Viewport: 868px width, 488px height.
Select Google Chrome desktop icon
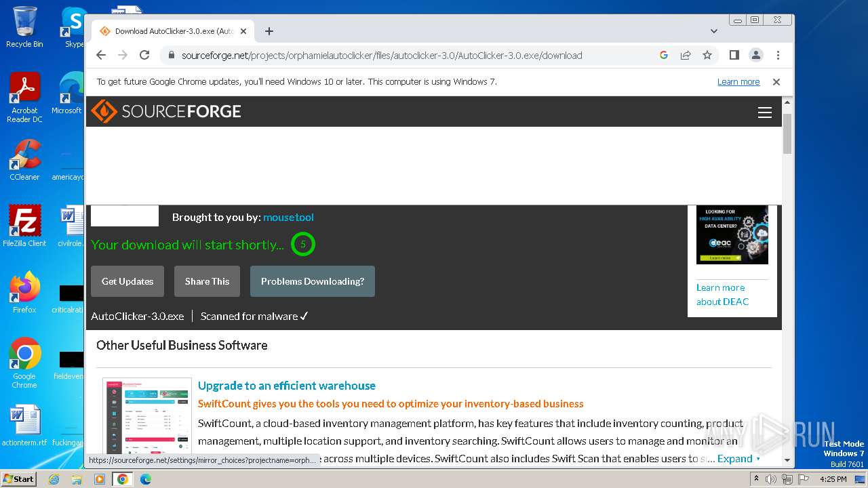coord(24,363)
